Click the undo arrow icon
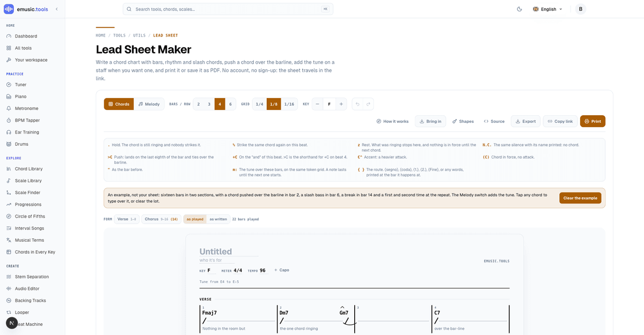644x335 pixels. [357, 104]
